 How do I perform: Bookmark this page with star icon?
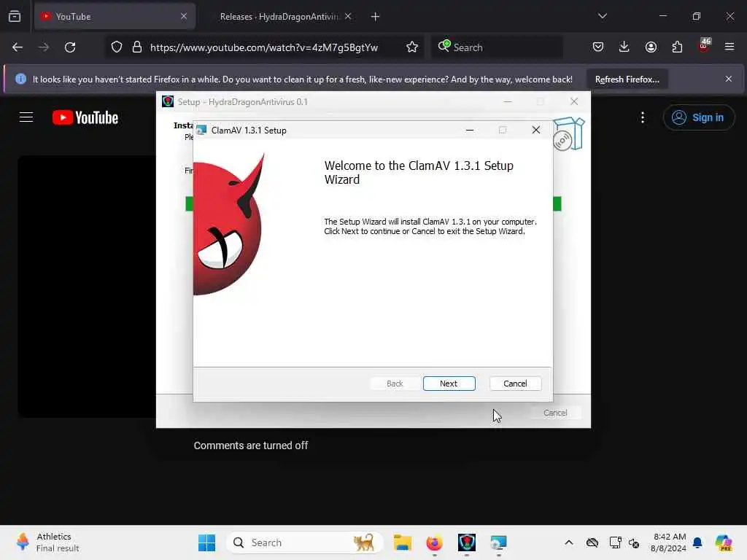pyautogui.click(x=412, y=47)
